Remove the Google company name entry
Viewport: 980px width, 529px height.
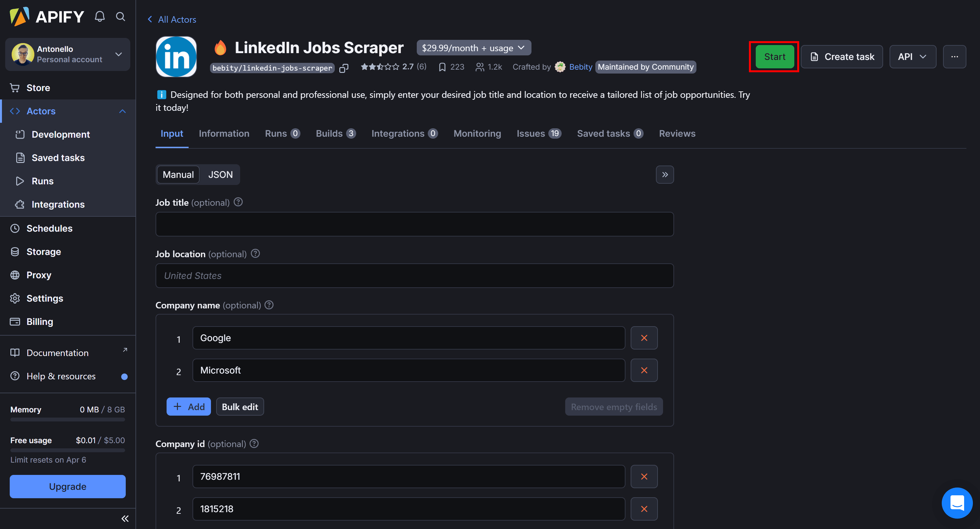(644, 338)
